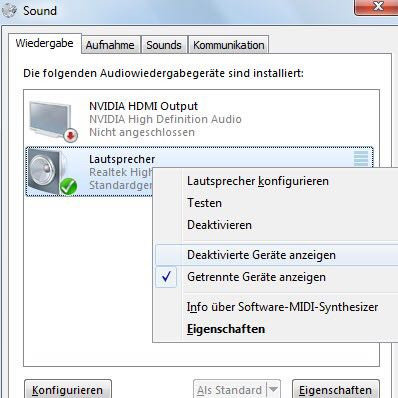
Task: Click the Konfigurieren button
Action: (68, 389)
